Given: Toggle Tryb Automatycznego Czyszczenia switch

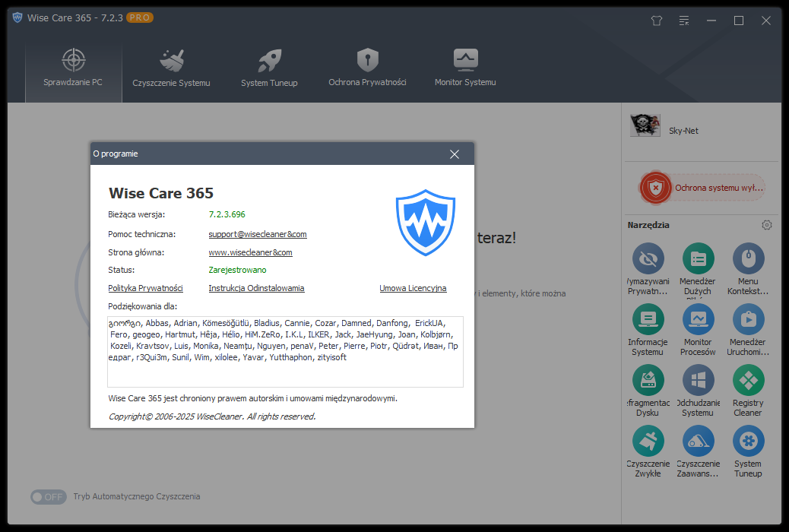Looking at the screenshot, I should tap(49, 497).
